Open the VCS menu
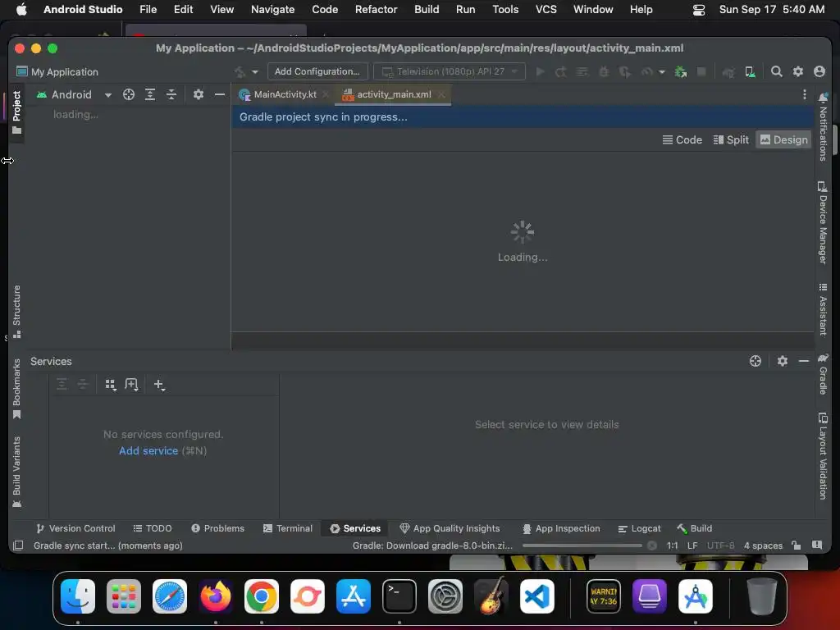Viewport: 840px width, 630px height. pos(546,9)
